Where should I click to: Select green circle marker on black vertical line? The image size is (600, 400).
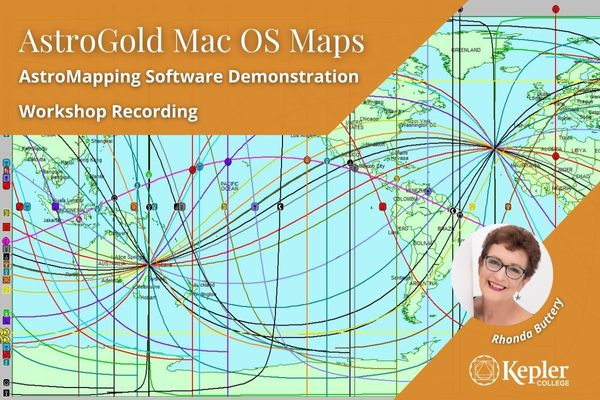pos(149,175)
